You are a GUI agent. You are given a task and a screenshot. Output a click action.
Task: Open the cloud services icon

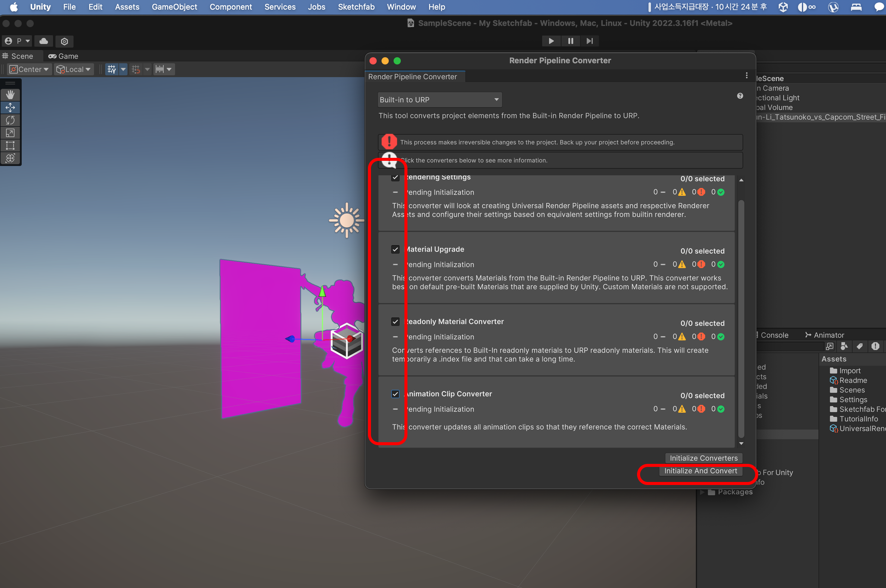[x=43, y=41]
